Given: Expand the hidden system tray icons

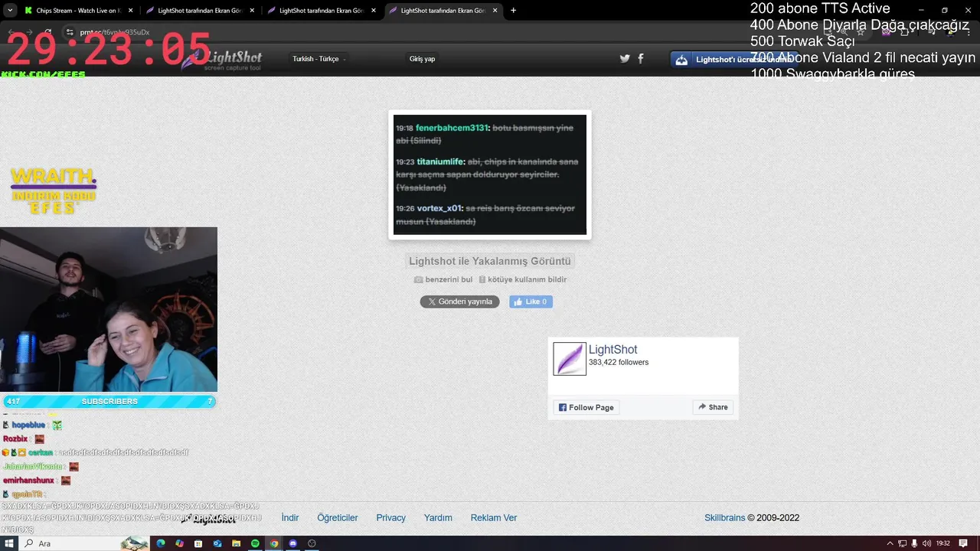Looking at the screenshot, I should coord(890,543).
